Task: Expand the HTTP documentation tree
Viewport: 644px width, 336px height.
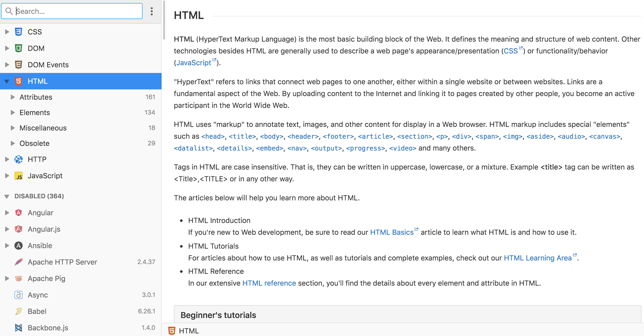Action: pos(7,159)
